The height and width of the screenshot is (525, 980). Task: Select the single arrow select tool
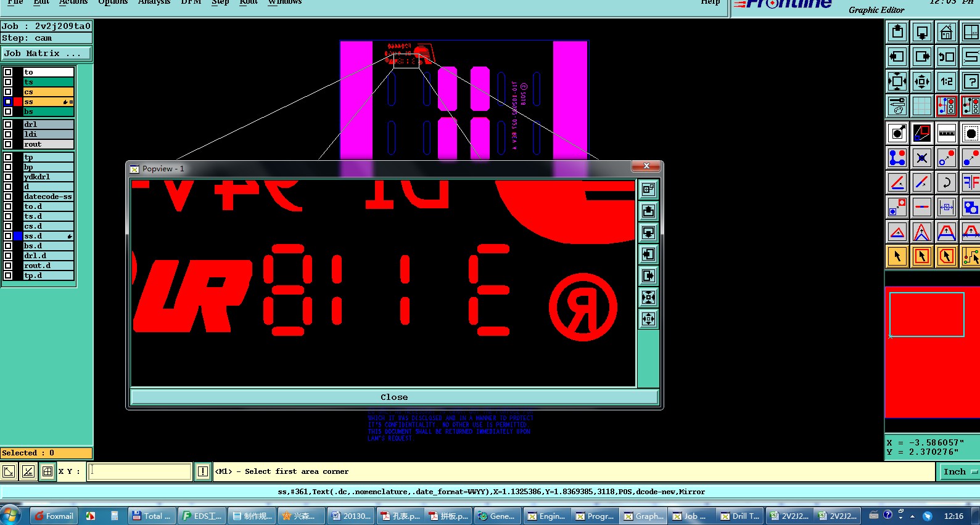pos(897,256)
